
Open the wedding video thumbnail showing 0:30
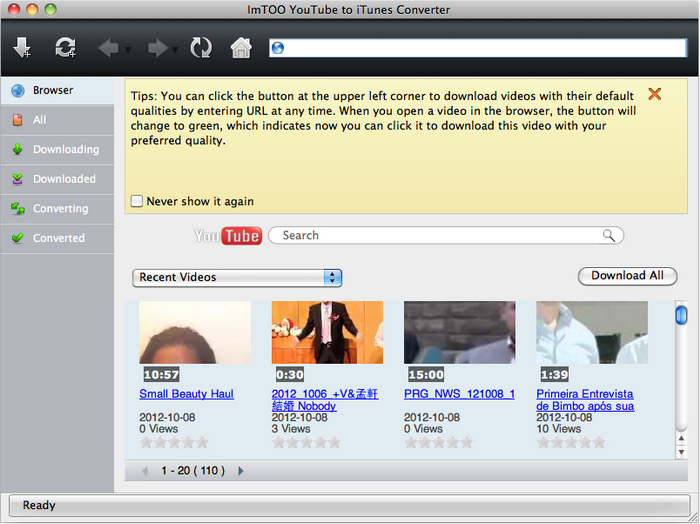(327, 332)
